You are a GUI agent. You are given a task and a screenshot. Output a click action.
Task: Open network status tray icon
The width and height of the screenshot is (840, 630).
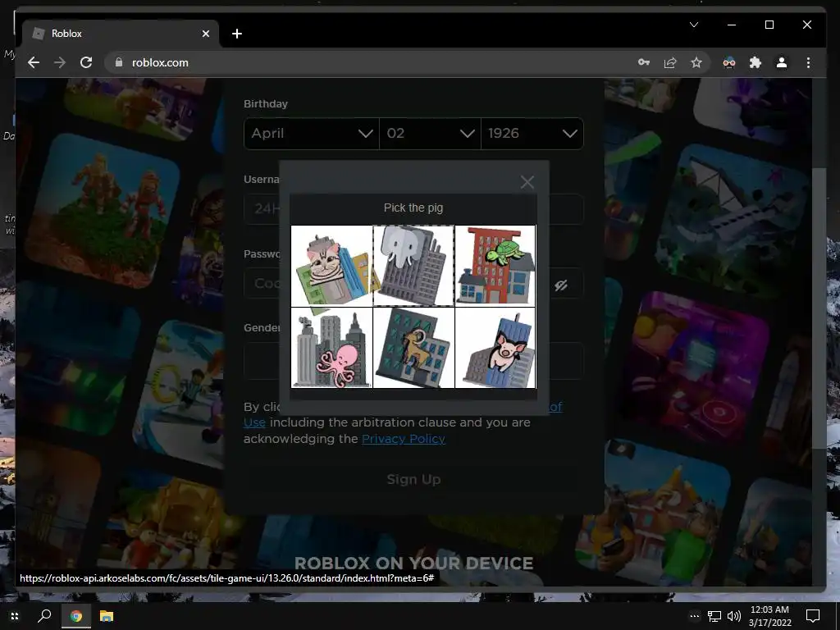714,616
